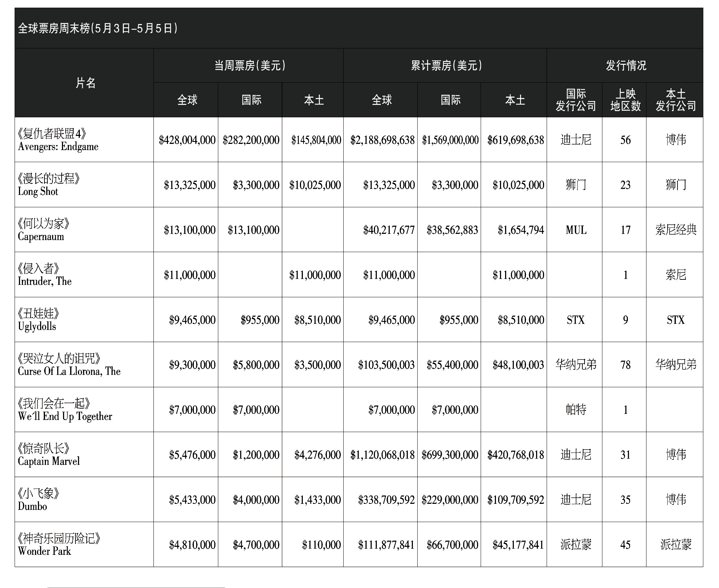Viewport: 719px width, 588px height.
Task: Click the Long Shot film title
Action: pyautogui.click(x=38, y=191)
